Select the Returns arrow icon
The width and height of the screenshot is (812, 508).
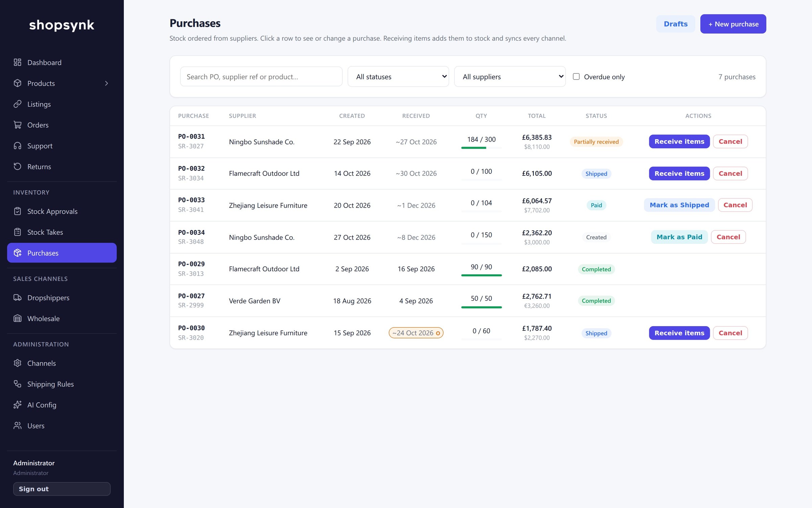(18, 167)
